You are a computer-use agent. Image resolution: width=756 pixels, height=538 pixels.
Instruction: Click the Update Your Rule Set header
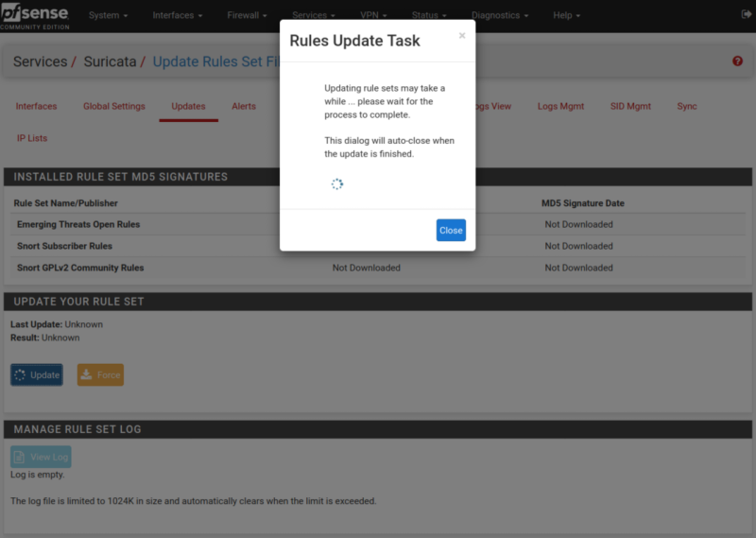pyautogui.click(x=78, y=302)
